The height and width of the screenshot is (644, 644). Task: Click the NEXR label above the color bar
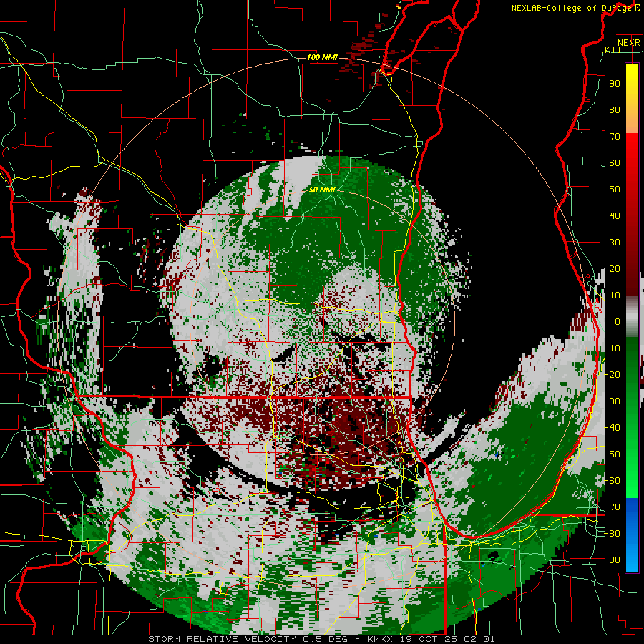pyautogui.click(x=628, y=43)
